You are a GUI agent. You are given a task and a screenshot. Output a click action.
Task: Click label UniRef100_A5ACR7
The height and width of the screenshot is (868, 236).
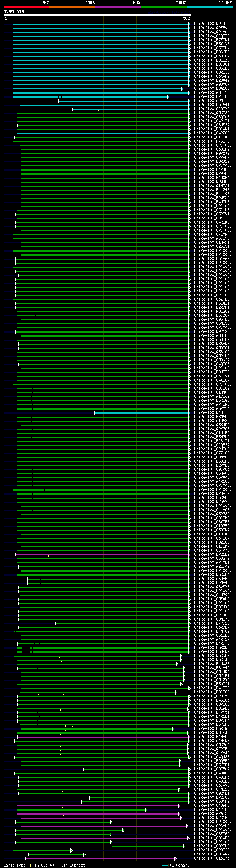coord(212,56)
